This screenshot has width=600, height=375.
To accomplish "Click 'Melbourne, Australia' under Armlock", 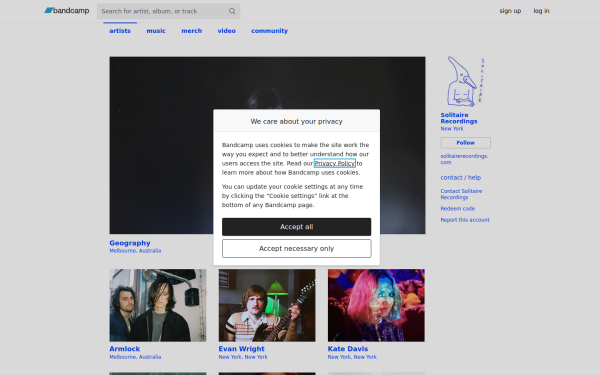I will tap(135, 357).
